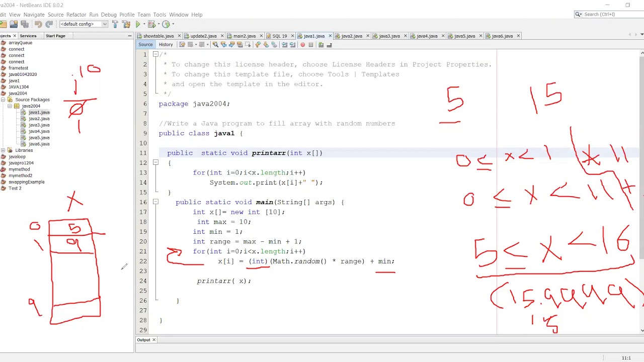Open arrayQueue project in Projects tree

tap(20, 43)
